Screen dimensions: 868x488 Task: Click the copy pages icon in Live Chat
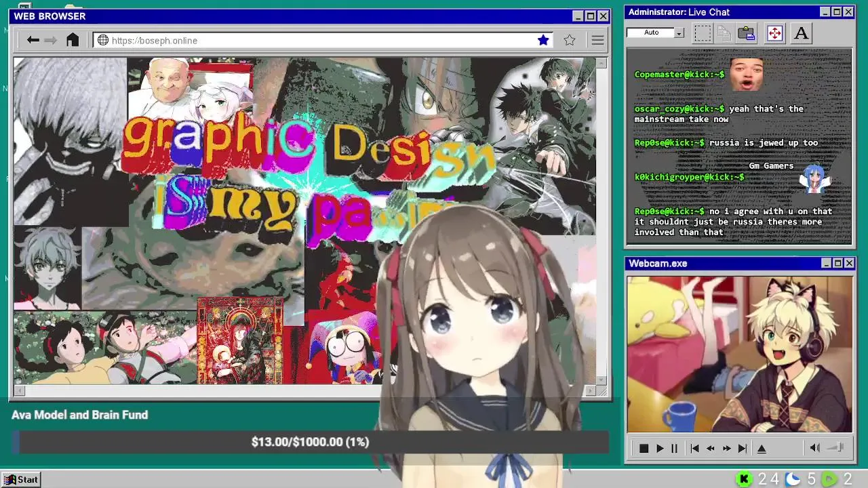724,33
